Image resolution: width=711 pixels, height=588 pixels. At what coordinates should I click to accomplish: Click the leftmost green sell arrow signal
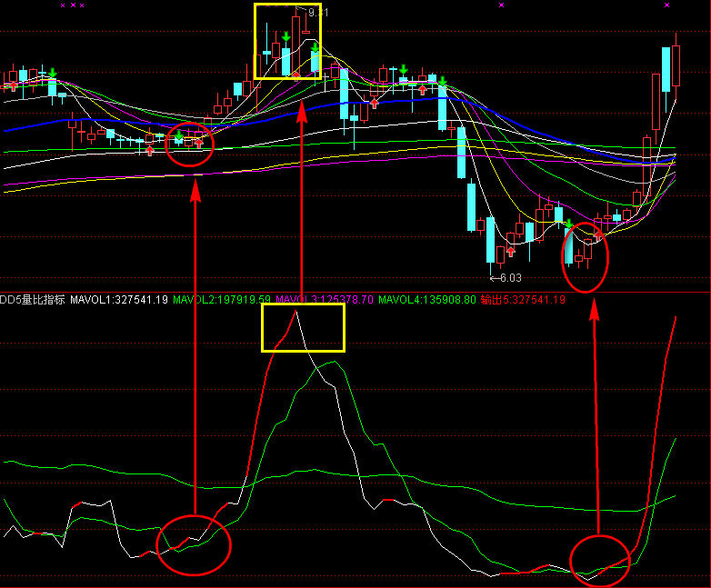click(53, 73)
